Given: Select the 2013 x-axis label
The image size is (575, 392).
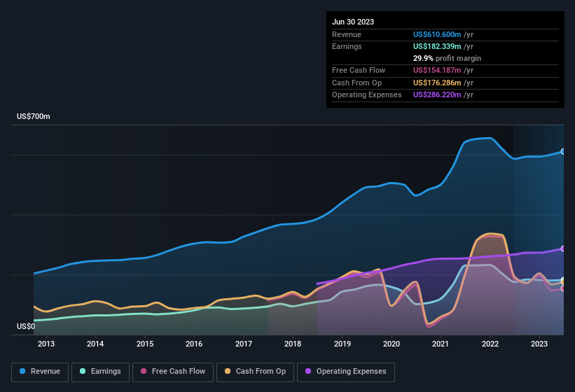Looking at the screenshot, I should pyautogui.click(x=46, y=344).
